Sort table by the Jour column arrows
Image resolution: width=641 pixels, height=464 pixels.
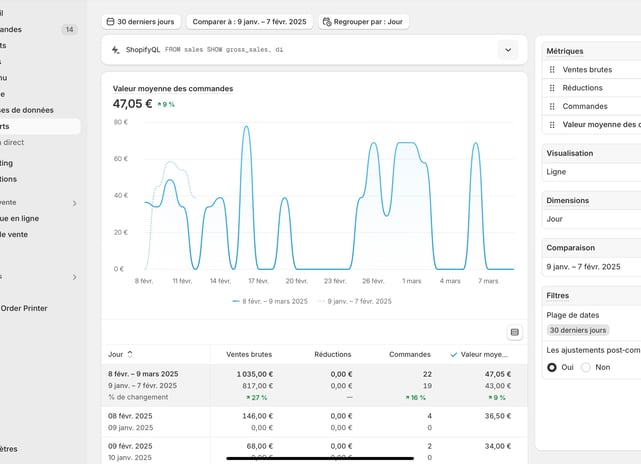coord(130,354)
